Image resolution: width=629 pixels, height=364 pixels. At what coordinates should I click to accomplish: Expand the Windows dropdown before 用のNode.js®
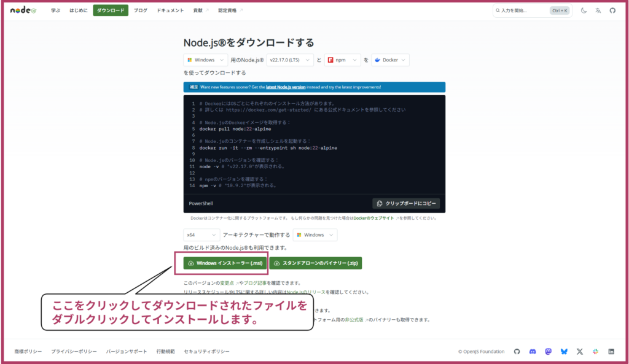(205, 60)
